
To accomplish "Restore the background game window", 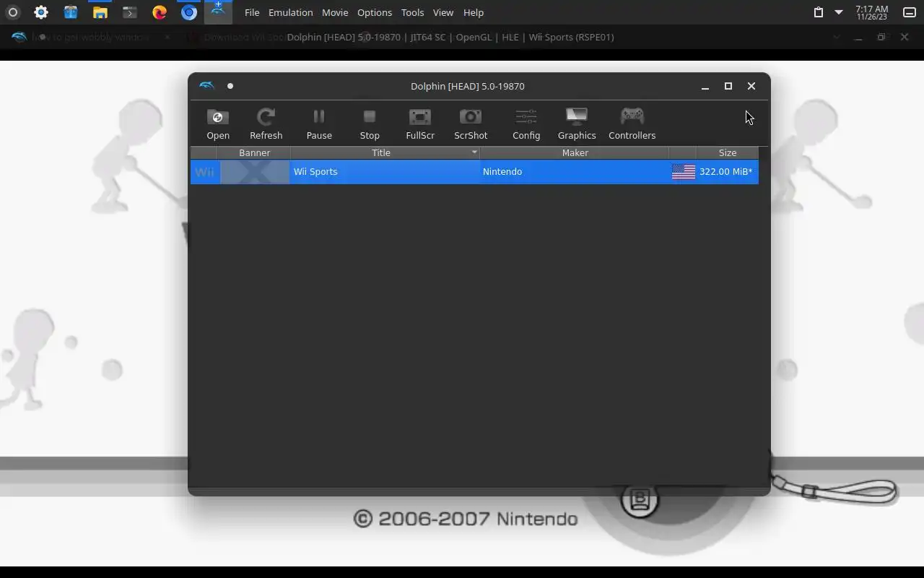I will (881, 37).
